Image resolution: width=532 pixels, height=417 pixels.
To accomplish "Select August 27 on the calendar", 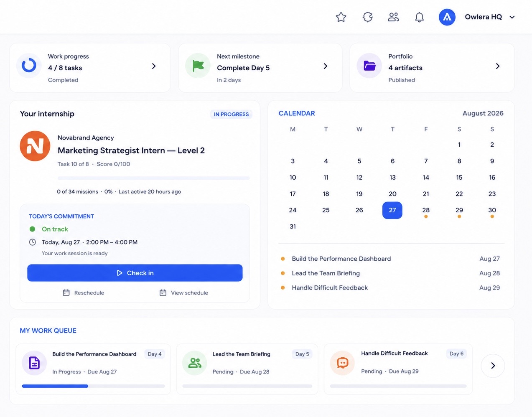I will pyautogui.click(x=392, y=210).
